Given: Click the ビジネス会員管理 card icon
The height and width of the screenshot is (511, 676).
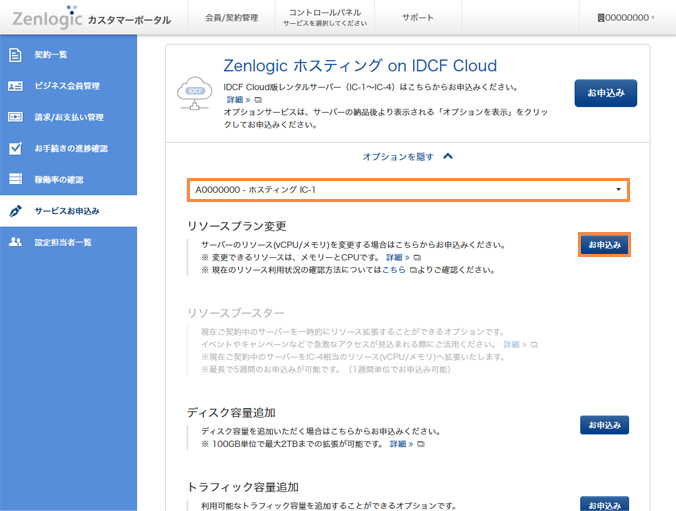Looking at the screenshot, I should coord(15,86).
